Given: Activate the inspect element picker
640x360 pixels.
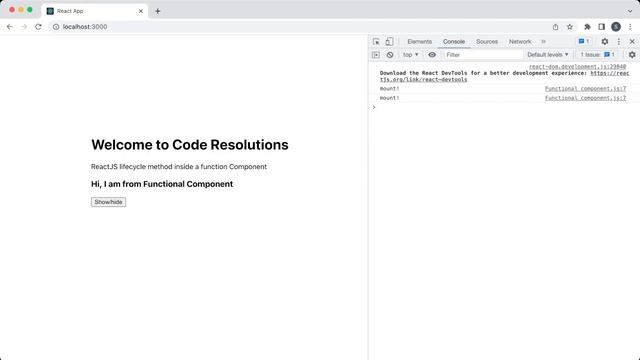Looking at the screenshot, I should (376, 42).
